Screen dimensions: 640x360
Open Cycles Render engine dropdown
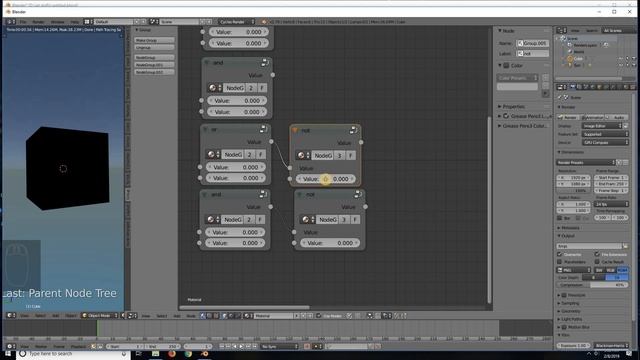click(x=237, y=22)
